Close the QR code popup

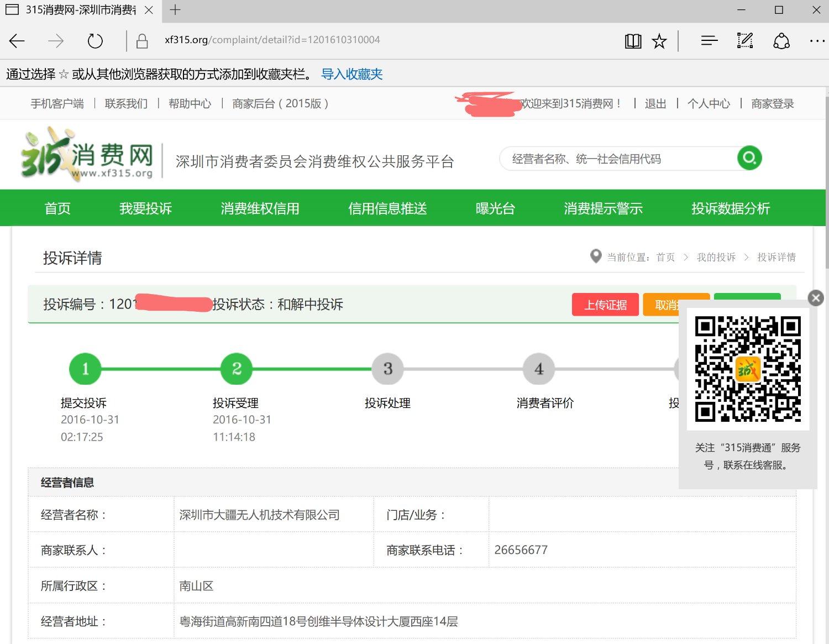[x=816, y=298]
